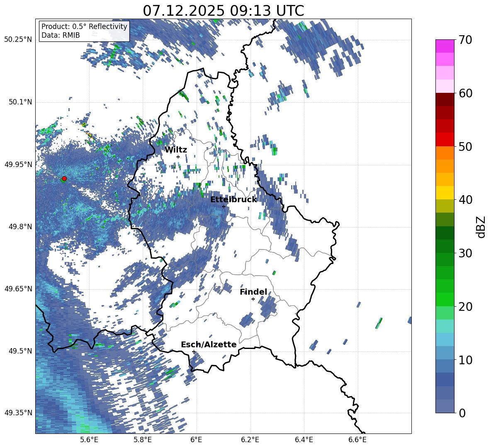Click the 49.5°N latitude tick label
Screen dimensions: 491x448
pyautogui.click(x=20, y=351)
